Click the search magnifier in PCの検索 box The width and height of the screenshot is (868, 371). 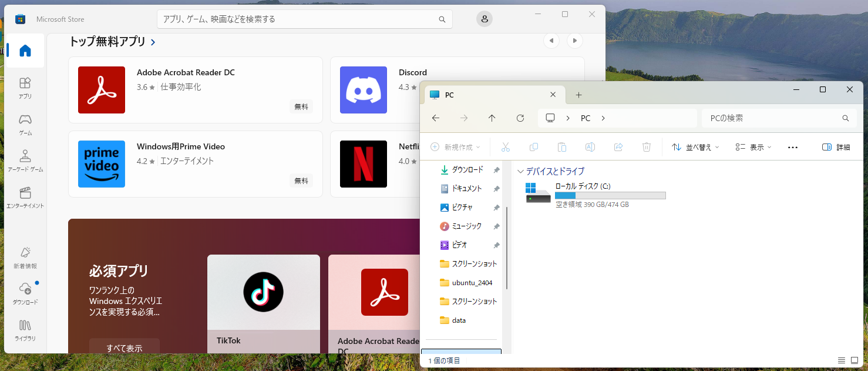point(846,118)
